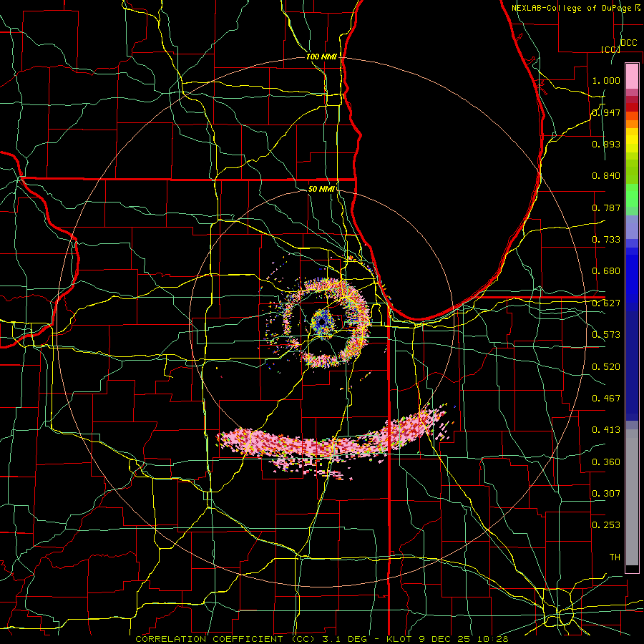Click the 0.787 scale value
The image size is (644, 644).
tap(606, 208)
